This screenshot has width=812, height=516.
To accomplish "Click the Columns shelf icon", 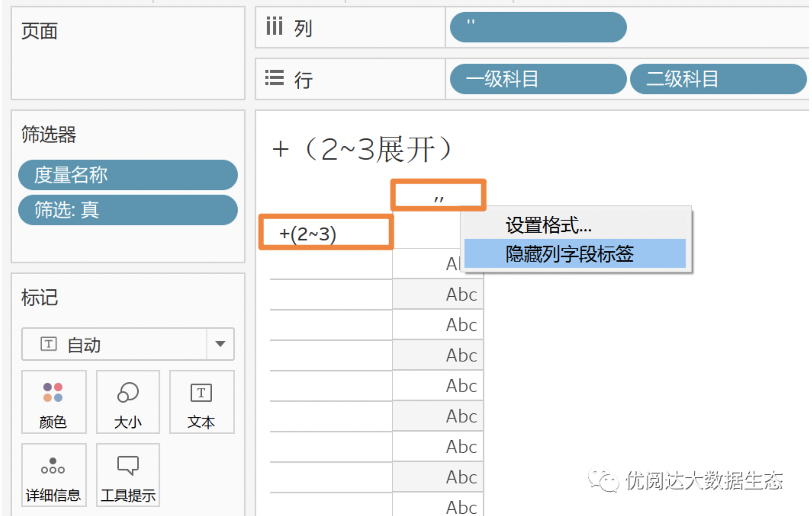I will 274,27.
